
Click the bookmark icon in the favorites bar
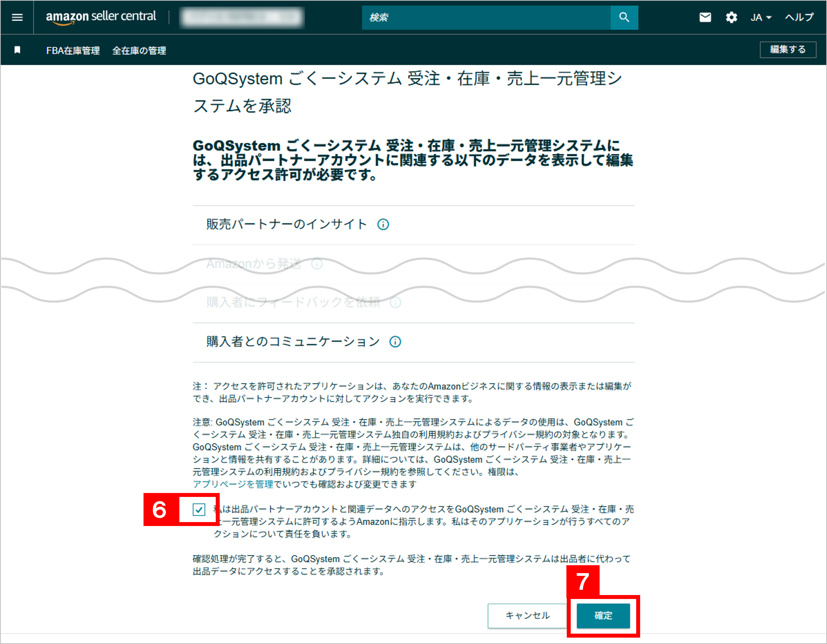[x=17, y=50]
